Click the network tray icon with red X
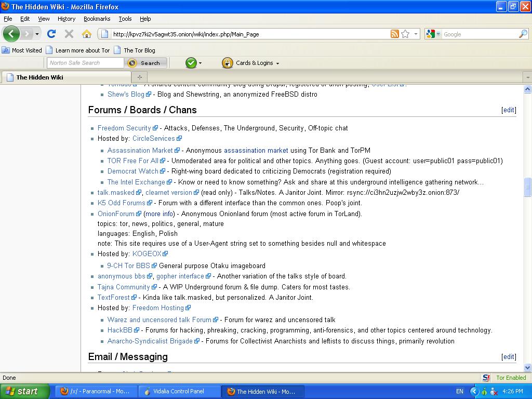 494,392
